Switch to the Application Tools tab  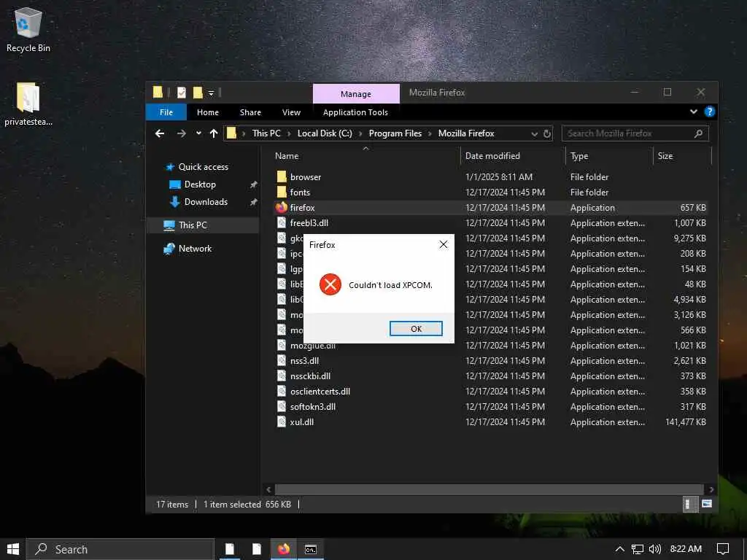point(355,112)
